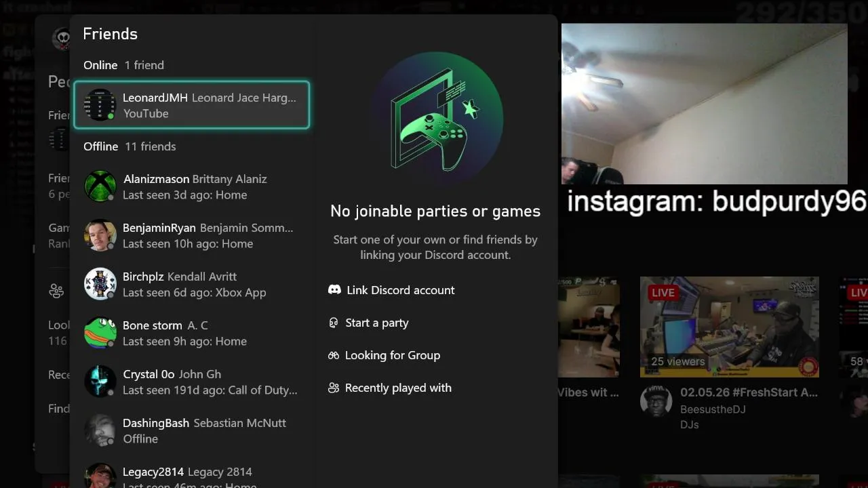The image size is (868, 488).
Task: Click the No joinable parties or games heading
Action: point(435,211)
